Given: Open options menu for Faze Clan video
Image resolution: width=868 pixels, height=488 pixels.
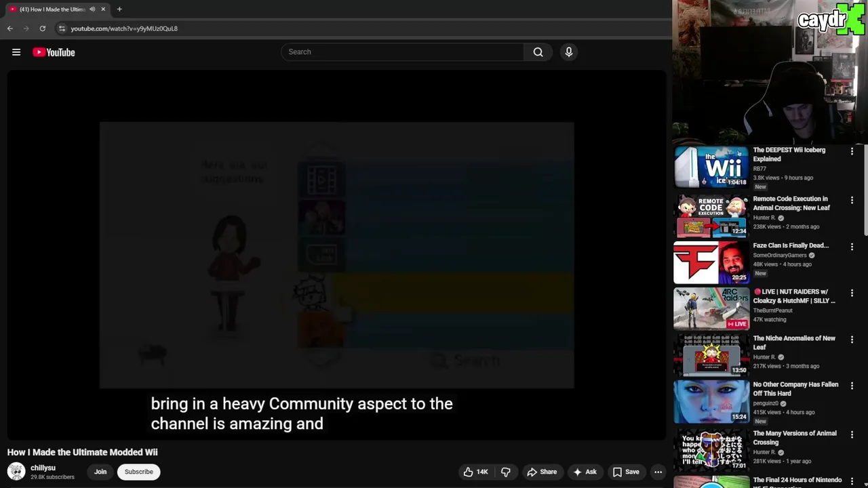Looking at the screenshot, I should click(852, 247).
